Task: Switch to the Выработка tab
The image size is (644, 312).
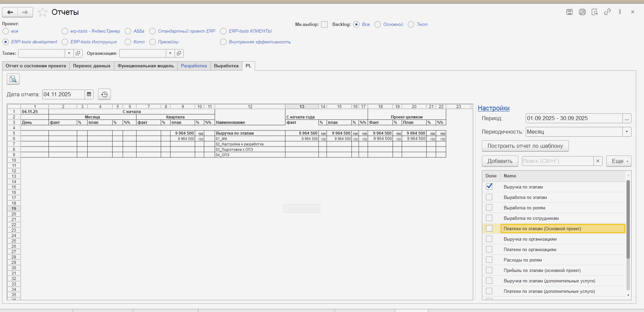Action: pos(226,66)
